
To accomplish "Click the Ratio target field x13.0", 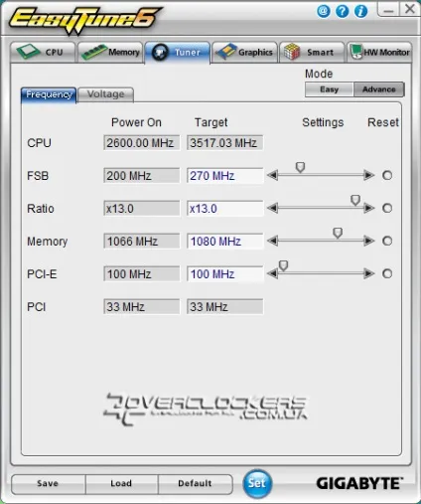I will coord(225,209).
